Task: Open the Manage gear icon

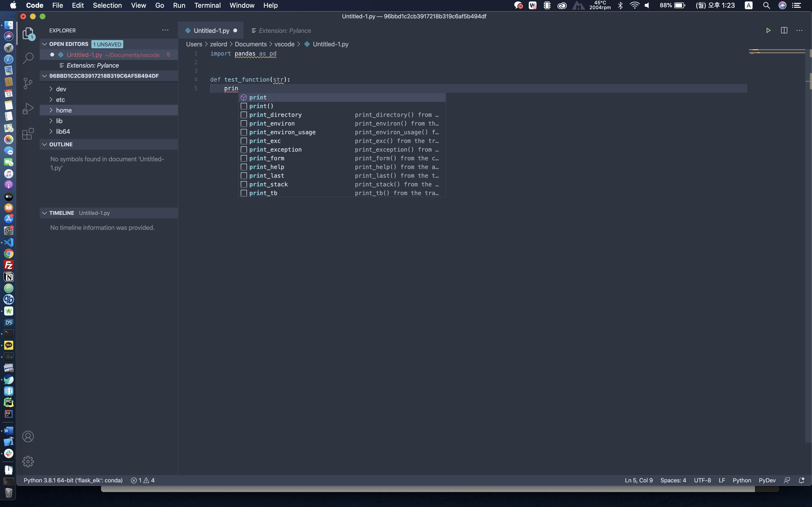Action: (28, 462)
